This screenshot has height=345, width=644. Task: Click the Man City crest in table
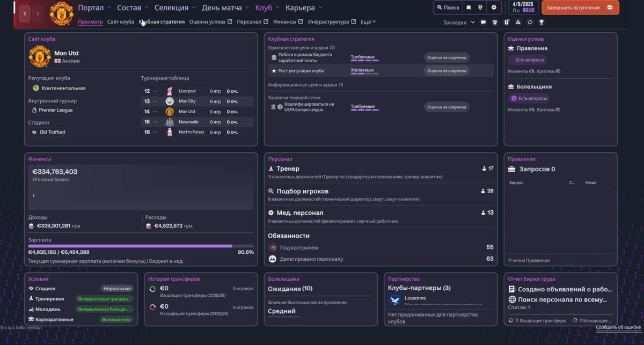170,101
